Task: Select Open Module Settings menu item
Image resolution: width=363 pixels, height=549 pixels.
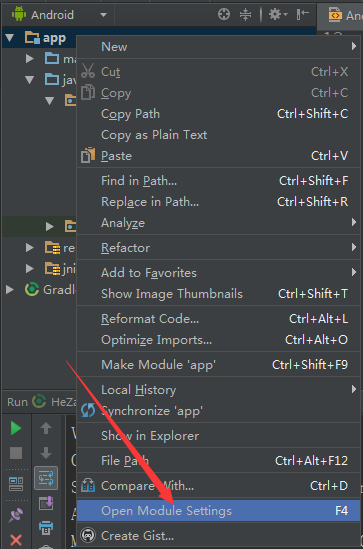Action: (x=218, y=510)
